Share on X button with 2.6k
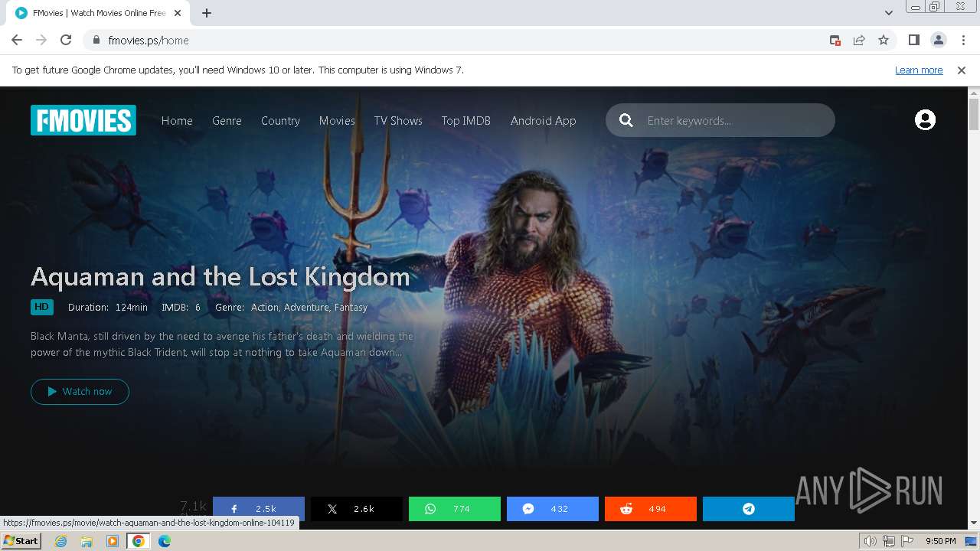Screen dimensions: 980x551 (357, 509)
